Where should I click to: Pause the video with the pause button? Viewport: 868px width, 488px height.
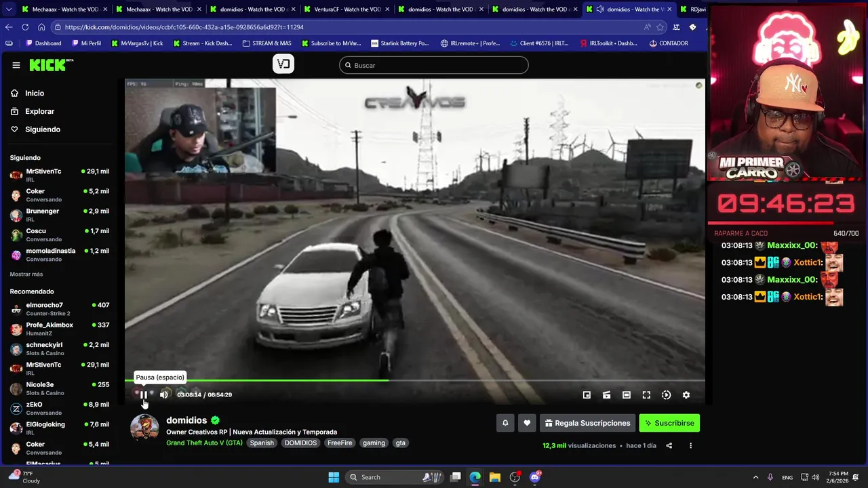click(143, 394)
